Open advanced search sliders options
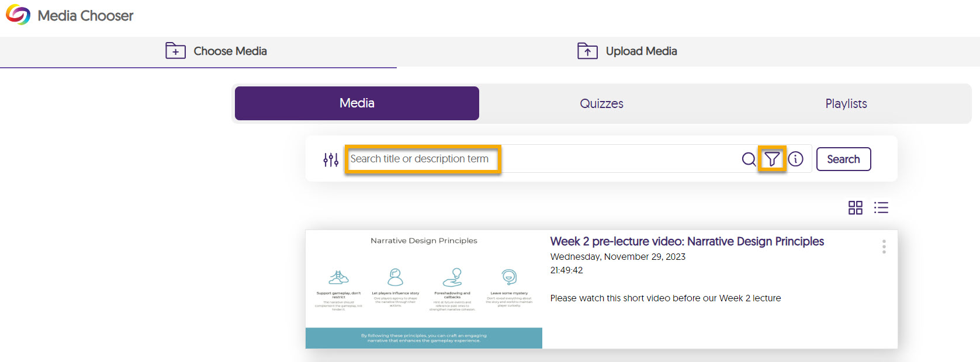The height and width of the screenshot is (362, 980). (331, 159)
